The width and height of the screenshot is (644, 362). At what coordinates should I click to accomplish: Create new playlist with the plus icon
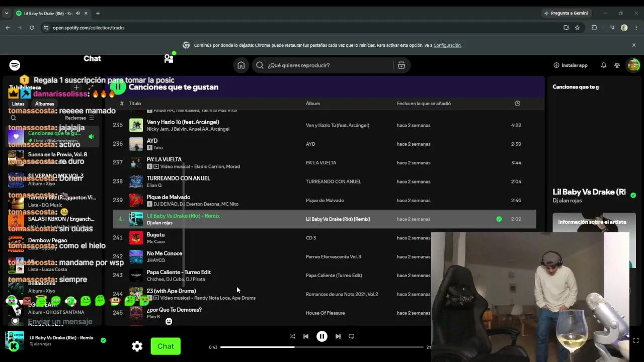pyautogui.click(x=76, y=87)
